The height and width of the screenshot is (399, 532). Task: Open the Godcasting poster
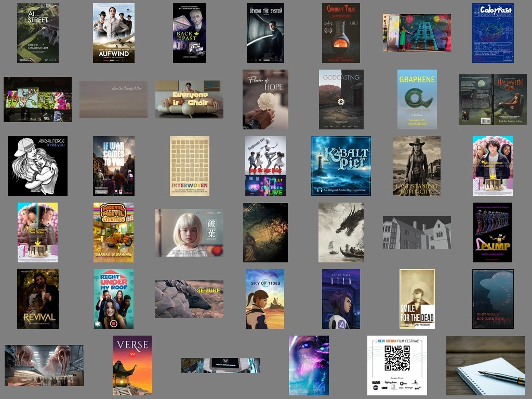341,99
